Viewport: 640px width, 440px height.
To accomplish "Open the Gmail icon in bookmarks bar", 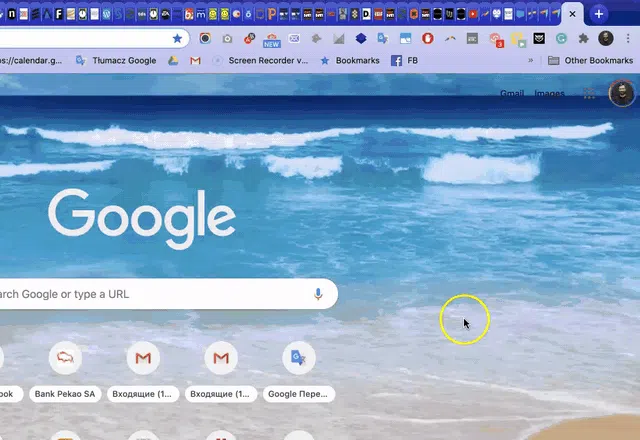I will [x=196, y=61].
